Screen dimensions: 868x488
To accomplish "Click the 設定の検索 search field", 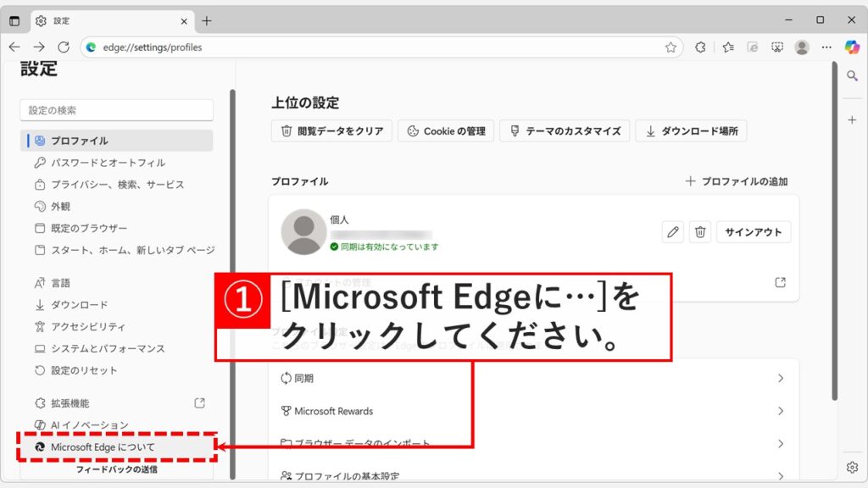I will [116, 110].
